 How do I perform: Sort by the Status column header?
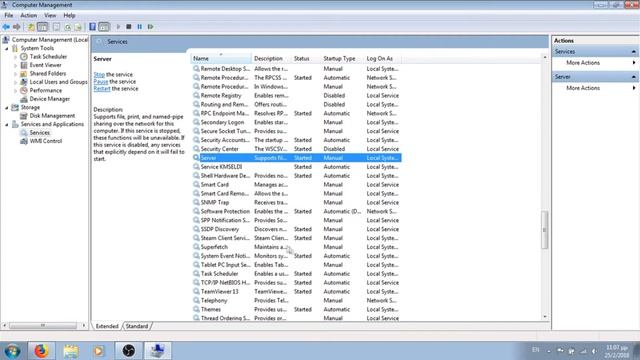(306, 59)
